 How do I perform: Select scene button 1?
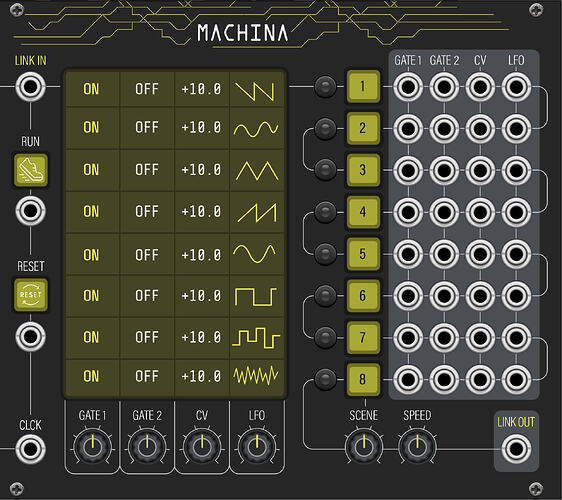(363, 86)
